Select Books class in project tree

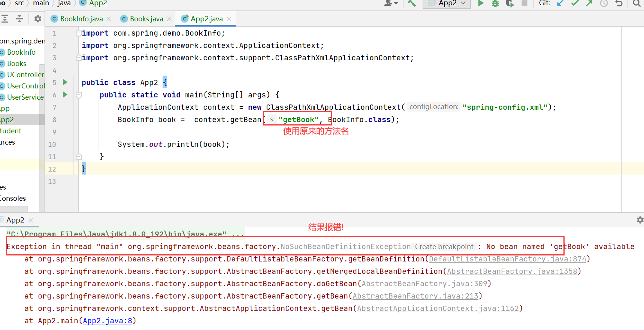(x=16, y=63)
